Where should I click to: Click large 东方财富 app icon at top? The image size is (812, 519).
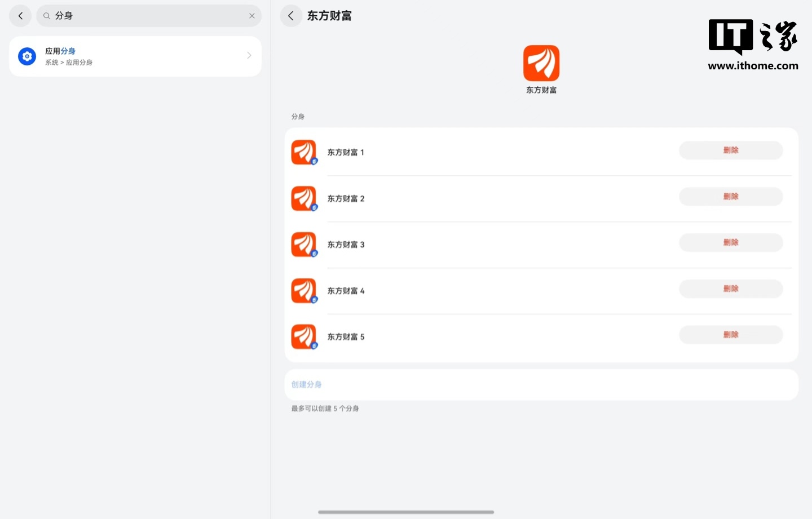(x=541, y=63)
